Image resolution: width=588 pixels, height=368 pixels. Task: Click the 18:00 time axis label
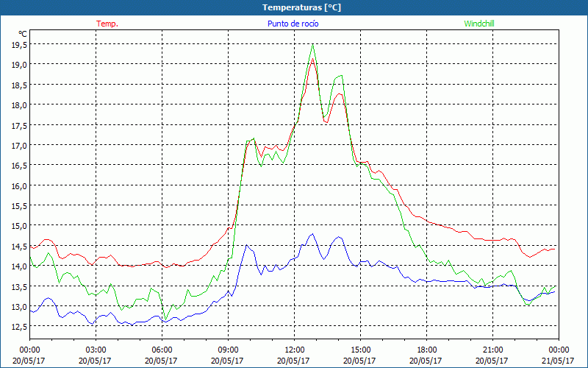coord(426,350)
